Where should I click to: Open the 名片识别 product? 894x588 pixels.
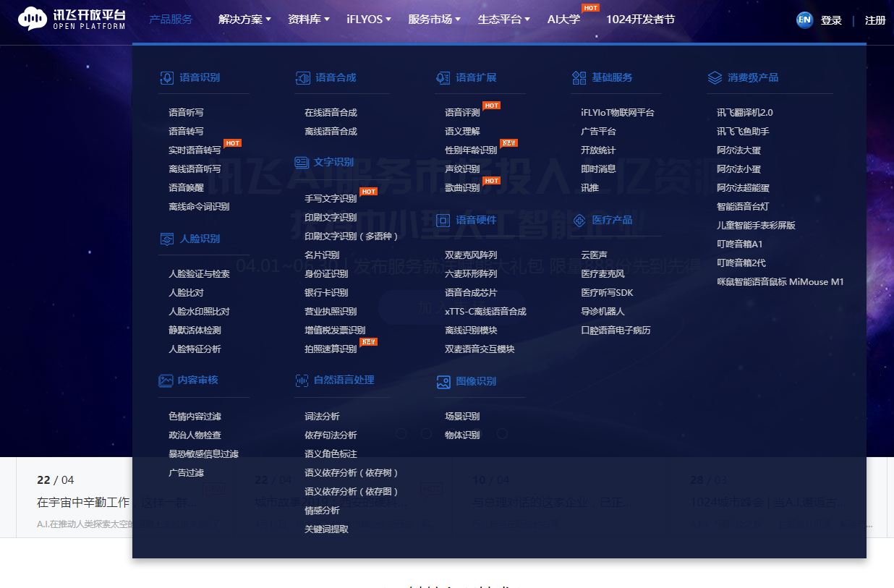point(322,255)
